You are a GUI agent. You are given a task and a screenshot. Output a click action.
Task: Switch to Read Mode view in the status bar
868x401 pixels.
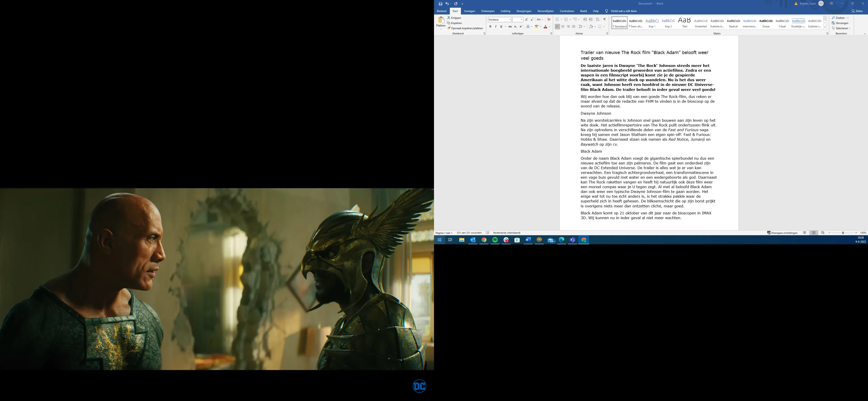click(x=805, y=233)
